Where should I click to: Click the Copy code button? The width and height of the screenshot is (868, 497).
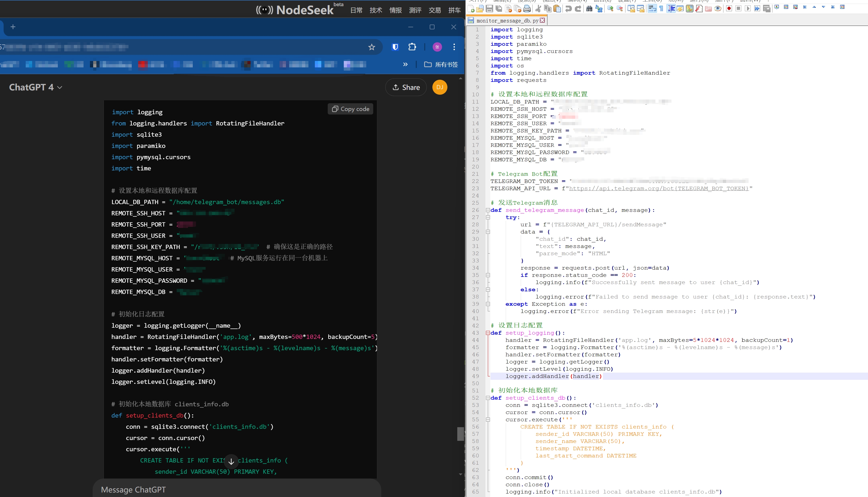350,109
